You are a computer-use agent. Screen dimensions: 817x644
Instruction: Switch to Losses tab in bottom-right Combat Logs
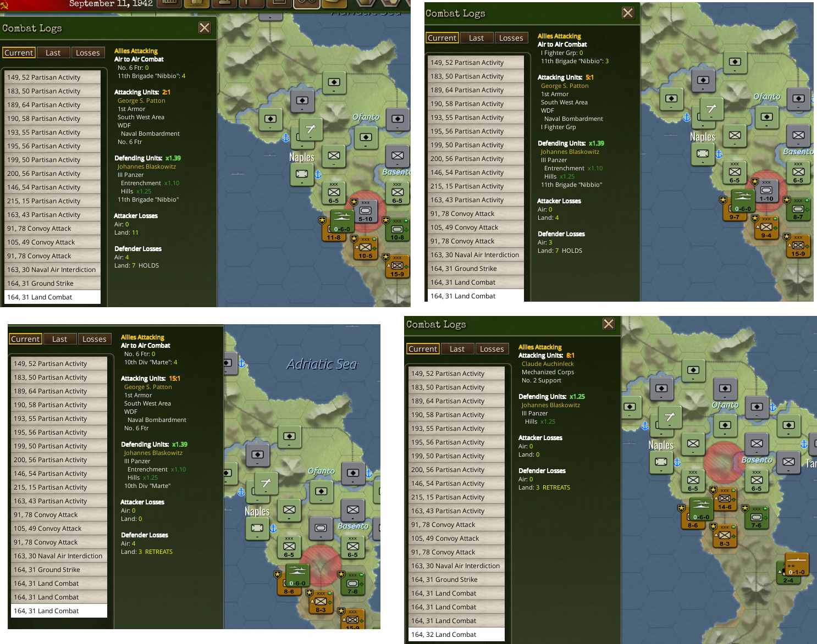click(x=492, y=349)
